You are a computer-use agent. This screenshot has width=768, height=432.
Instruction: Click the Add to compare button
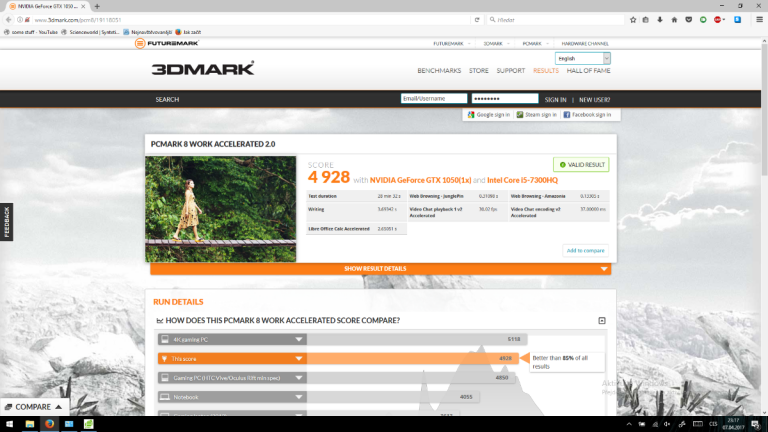tap(585, 250)
